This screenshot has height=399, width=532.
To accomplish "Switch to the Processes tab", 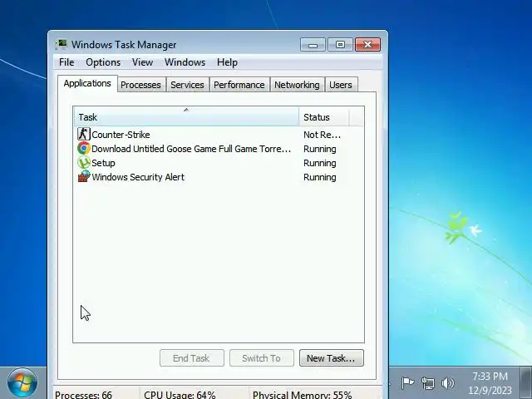I will [140, 85].
